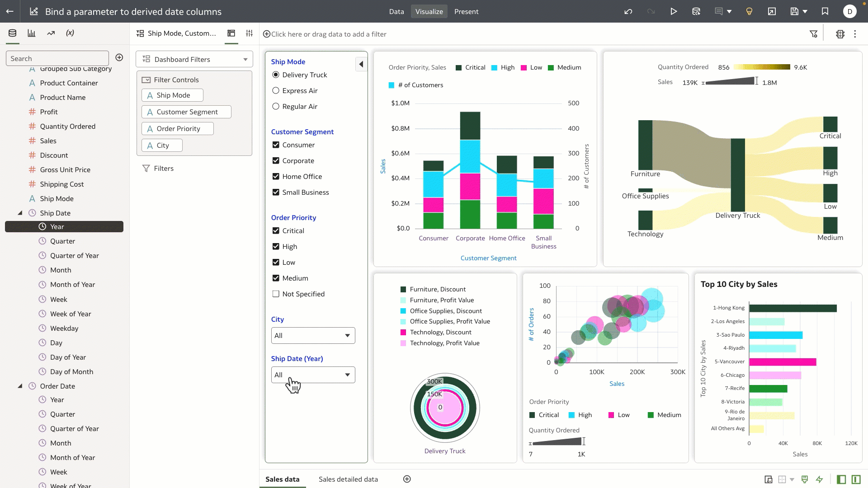Collapse the filter panel arrow
The image size is (868, 488).
(361, 64)
